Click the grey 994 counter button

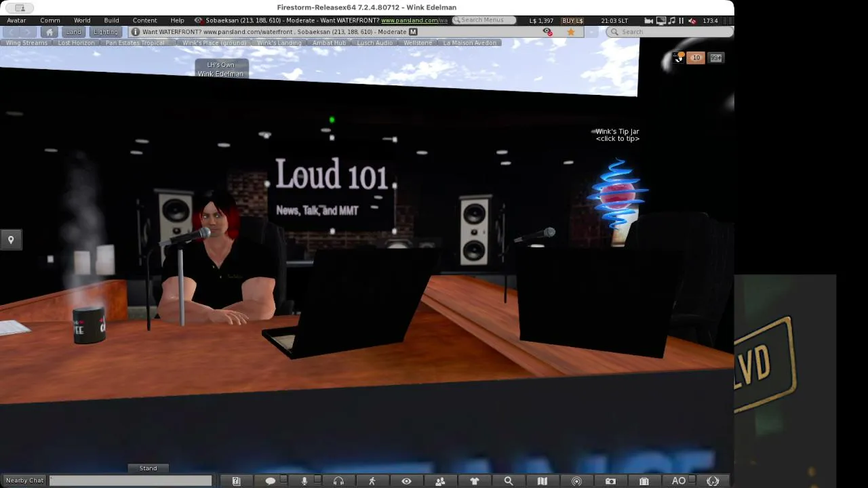(x=715, y=58)
